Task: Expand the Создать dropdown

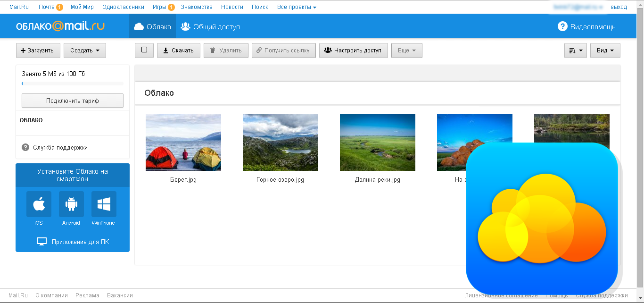Action: (x=85, y=50)
